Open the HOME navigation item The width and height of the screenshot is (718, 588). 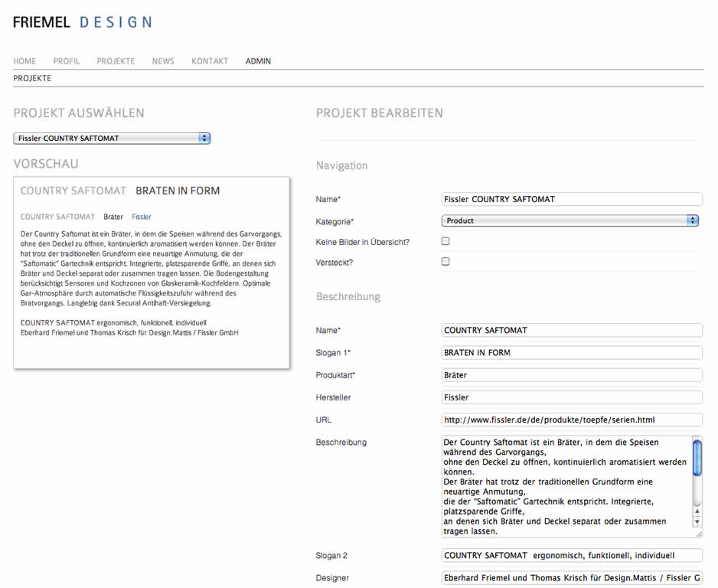(x=24, y=61)
